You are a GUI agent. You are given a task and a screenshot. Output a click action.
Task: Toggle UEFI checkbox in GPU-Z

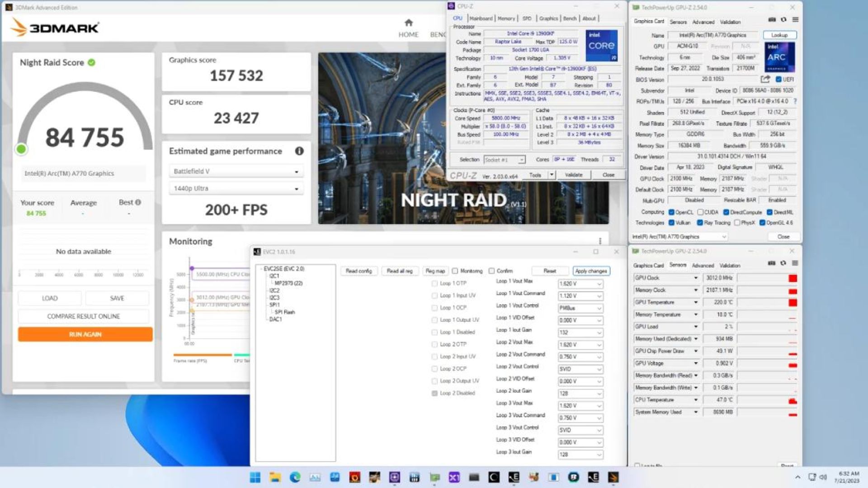click(778, 79)
